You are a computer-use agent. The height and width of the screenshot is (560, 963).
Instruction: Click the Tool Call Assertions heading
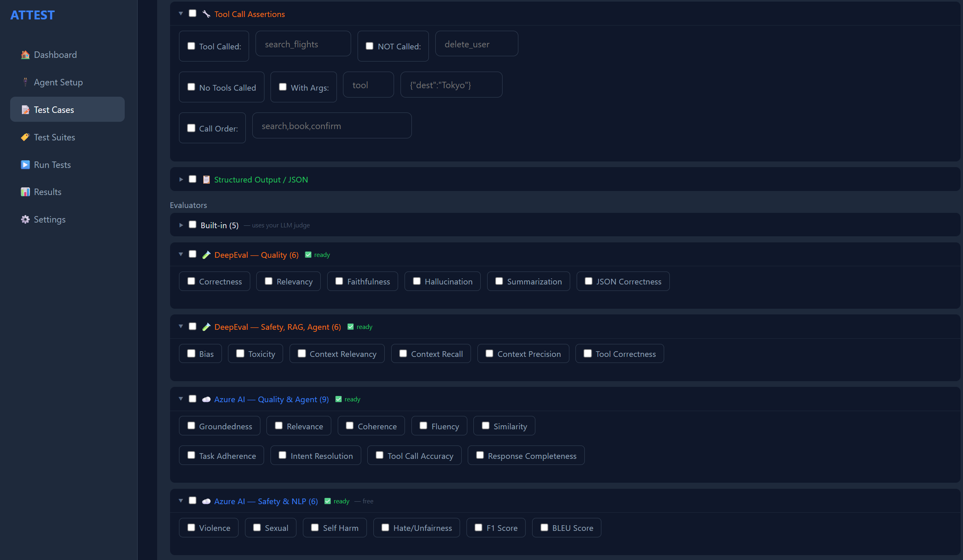(x=249, y=14)
